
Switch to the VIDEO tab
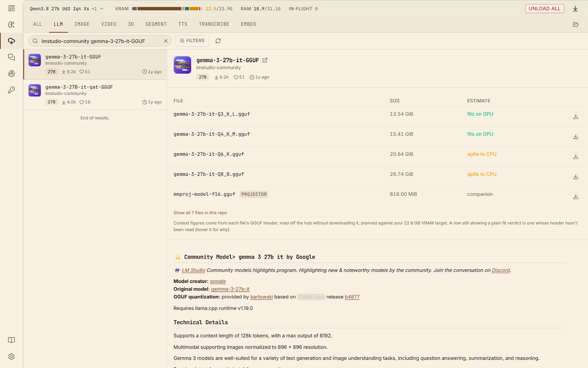(109, 24)
